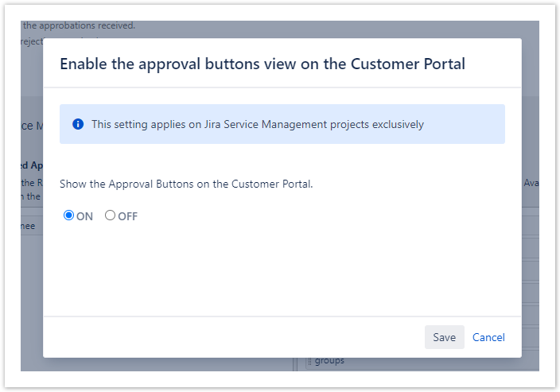The height and width of the screenshot is (392, 560).
Task: Click the Jira Service Management info message
Action: pos(258,124)
